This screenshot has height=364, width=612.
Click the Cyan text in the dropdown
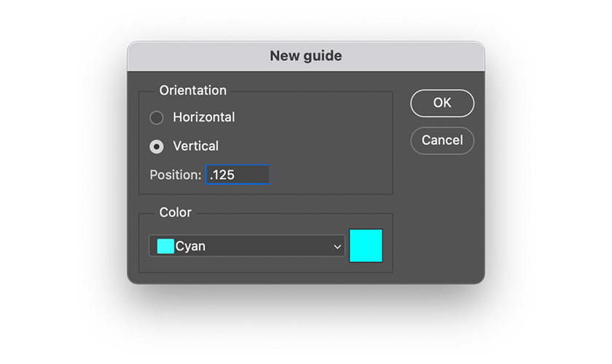pyautogui.click(x=190, y=246)
